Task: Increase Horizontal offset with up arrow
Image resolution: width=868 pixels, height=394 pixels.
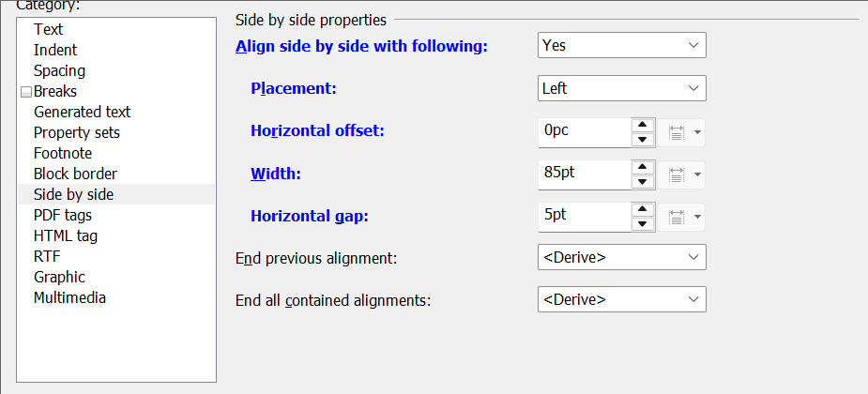Action: 642,125
